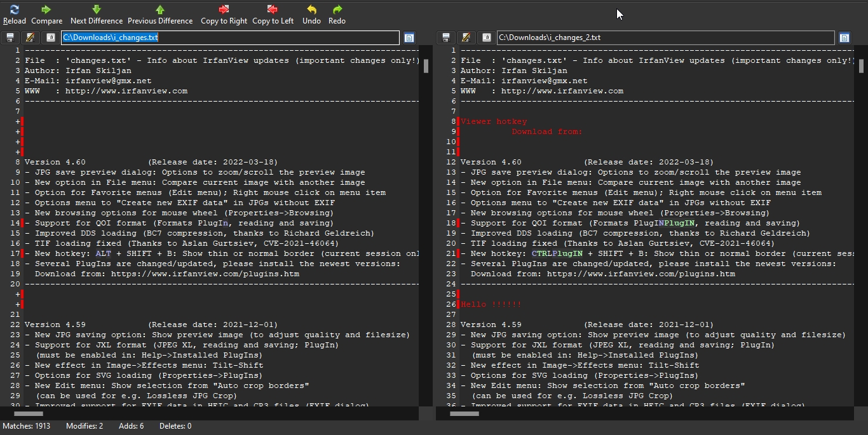Open text encoding options for left pane

(50, 37)
